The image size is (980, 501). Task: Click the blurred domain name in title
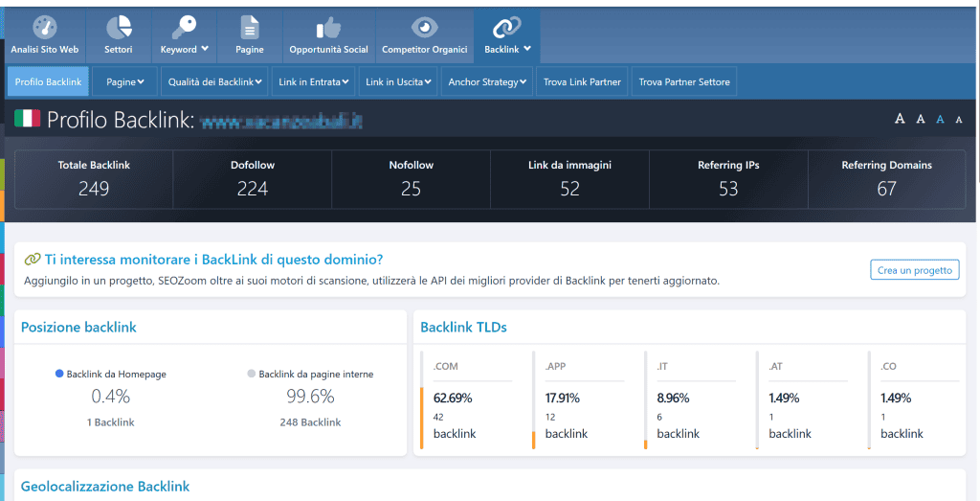(x=281, y=121)
